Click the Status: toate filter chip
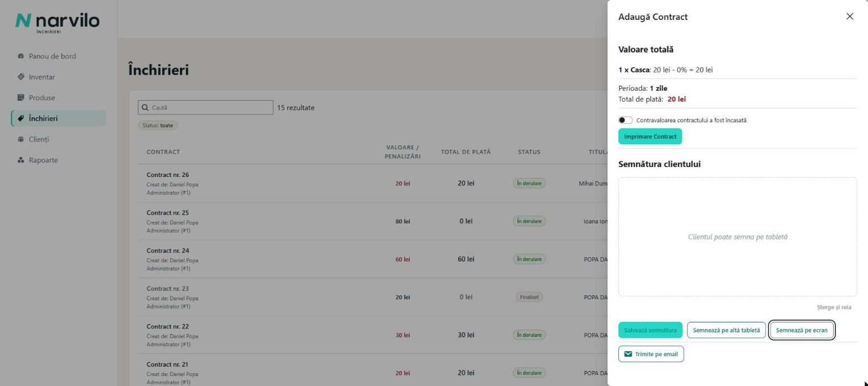The image size is (868, 386). click(158, 126)
